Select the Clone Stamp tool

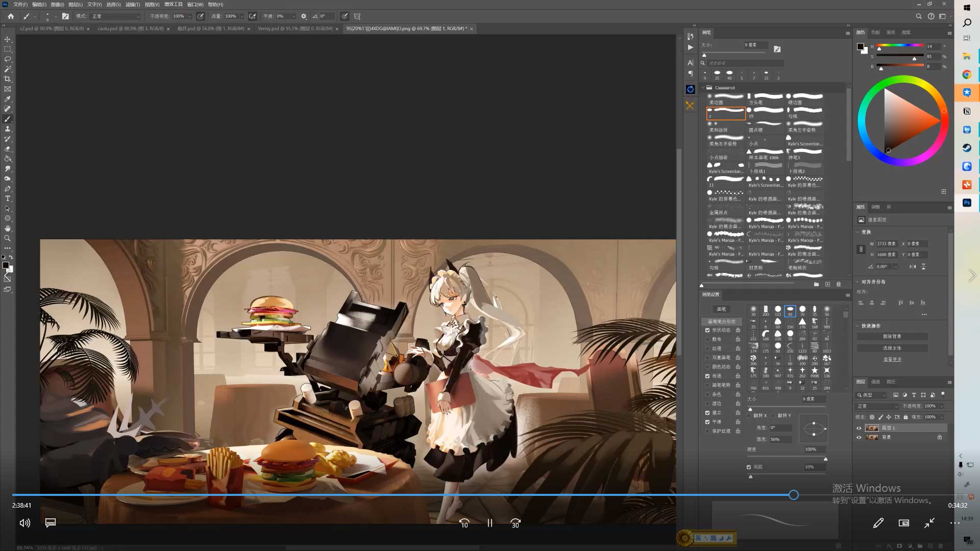click(7, 129)
